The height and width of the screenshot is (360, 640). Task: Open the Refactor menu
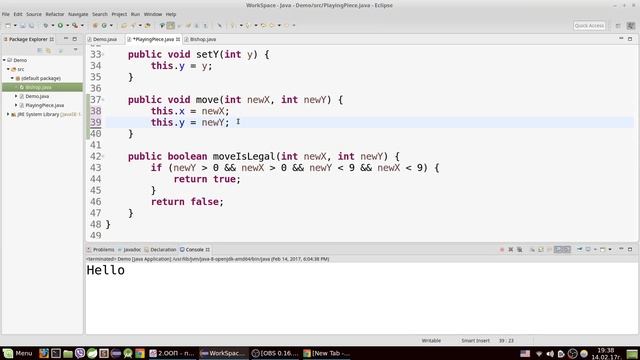(55, 14)
